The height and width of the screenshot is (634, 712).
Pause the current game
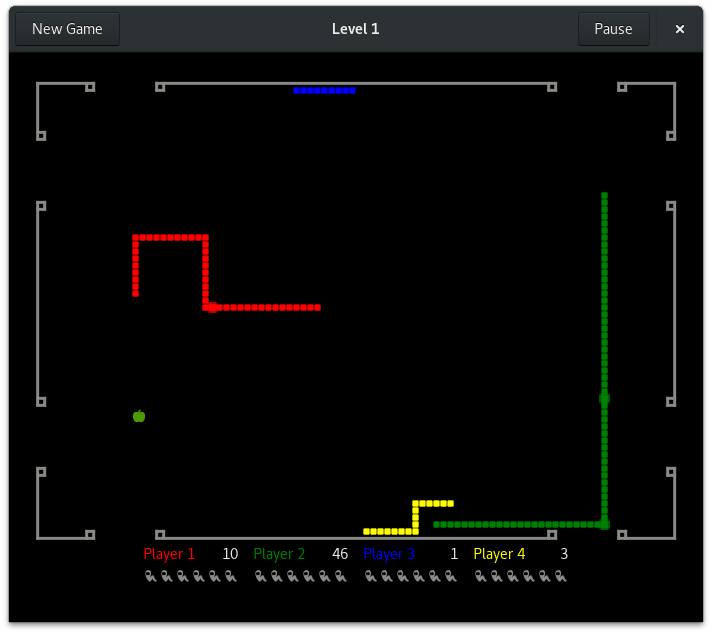[613, 29]
